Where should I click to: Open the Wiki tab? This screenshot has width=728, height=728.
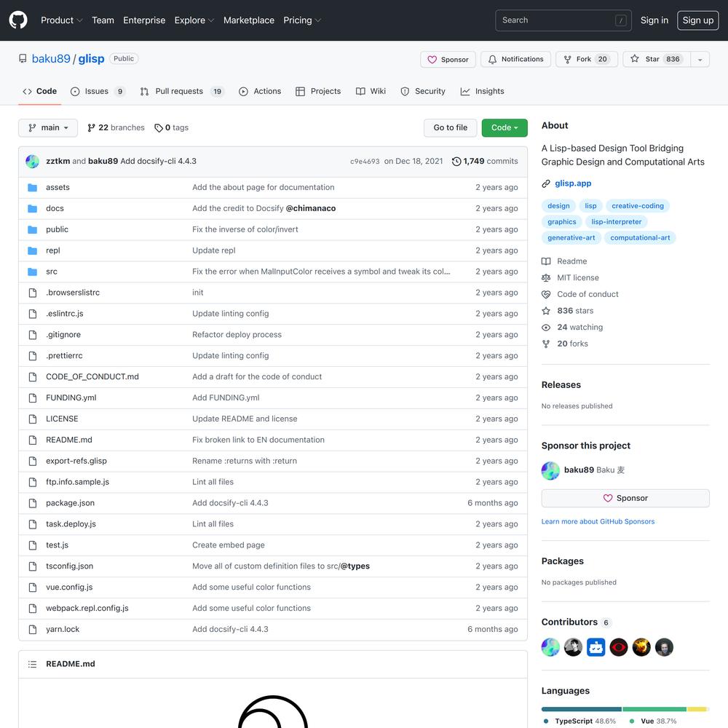371,92
